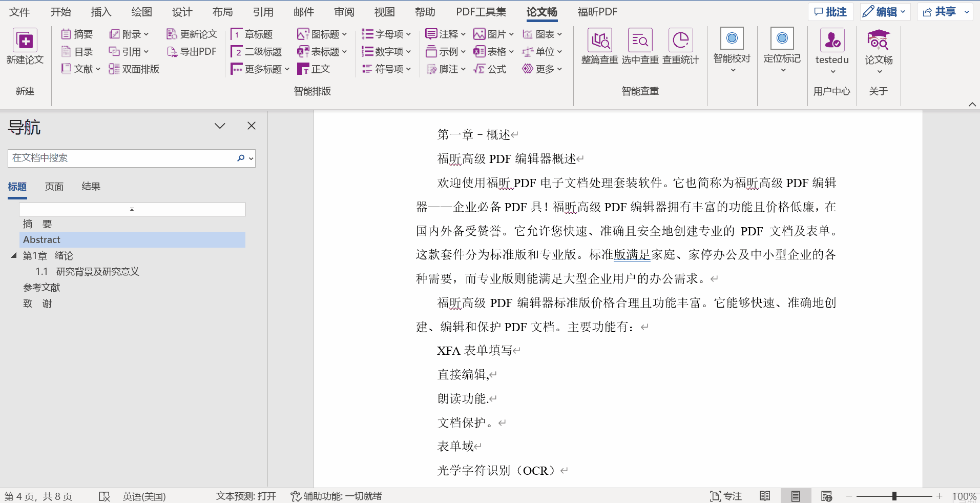Open the PDF工具集 ribbon tab
Screen dimensions: 980x503
481,12
